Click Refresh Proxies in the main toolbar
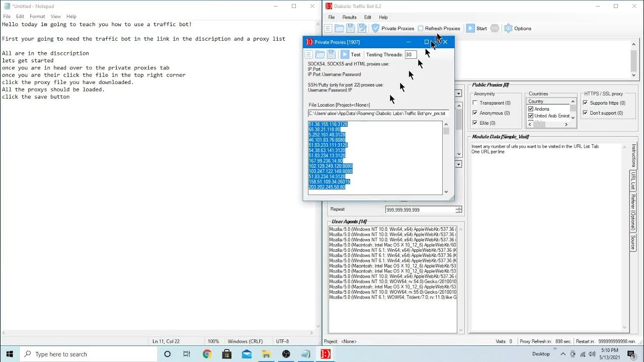This screenshot has height=362, width=644. click(439, 29)
